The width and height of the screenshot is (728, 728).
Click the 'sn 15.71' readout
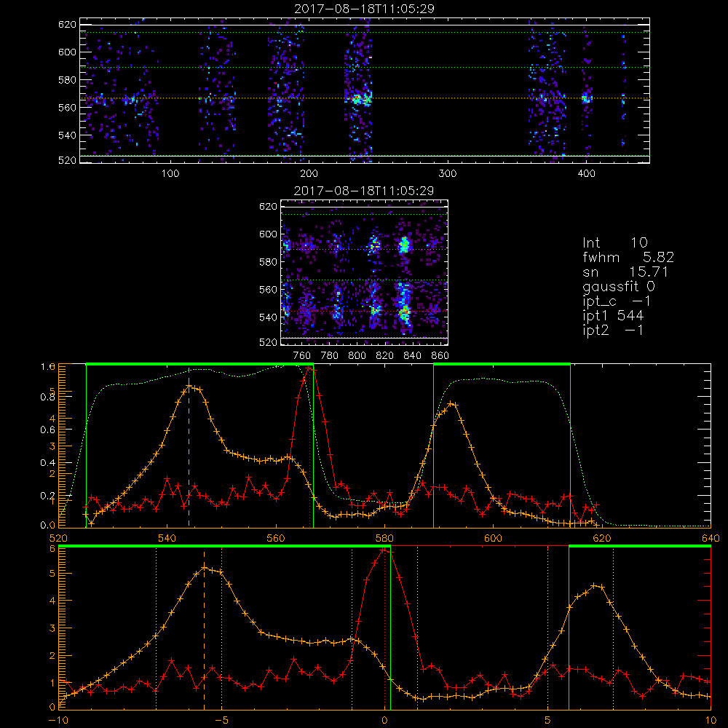pos(625,272)
